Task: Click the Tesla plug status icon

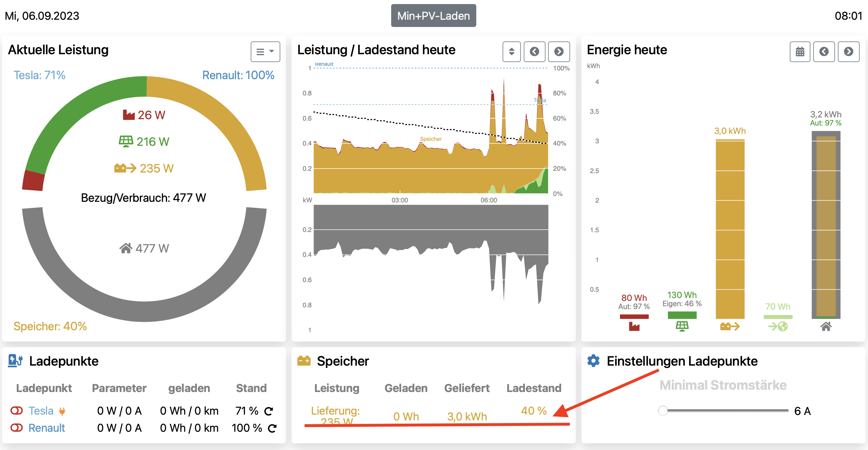Action: (62, 411)
